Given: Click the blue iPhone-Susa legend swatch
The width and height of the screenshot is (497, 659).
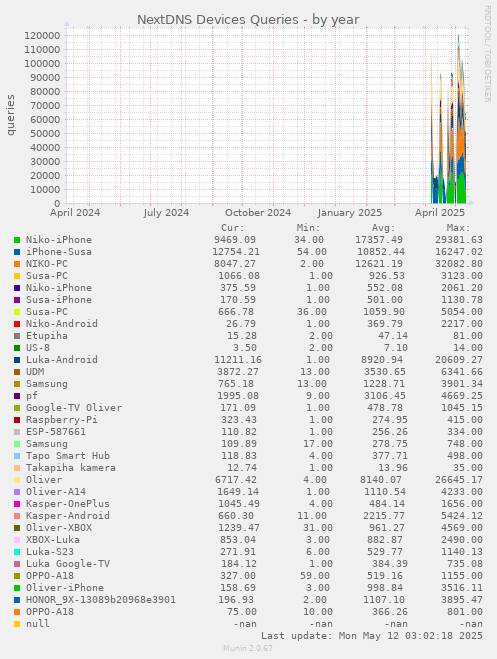Looking at the screenshot, I should (17, 252).
